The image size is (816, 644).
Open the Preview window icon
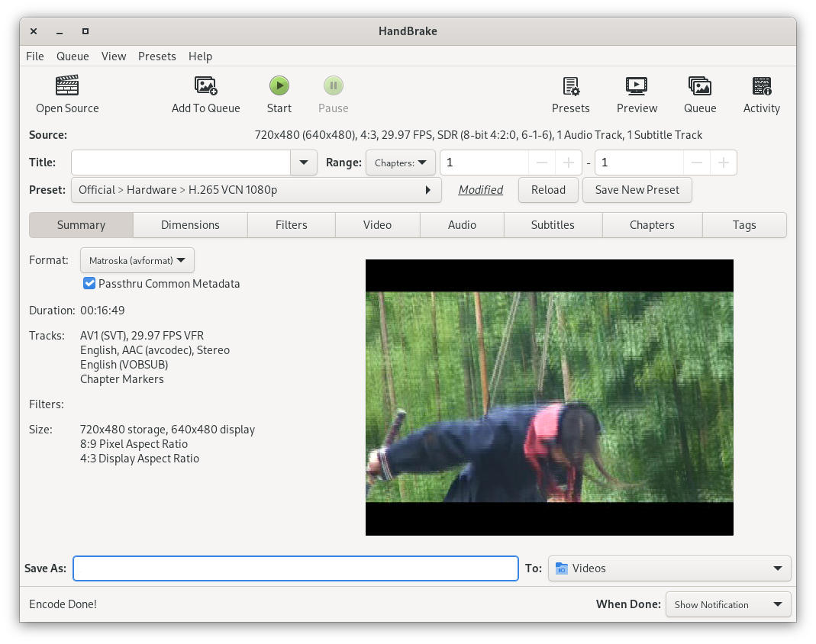tap(637, 85)
